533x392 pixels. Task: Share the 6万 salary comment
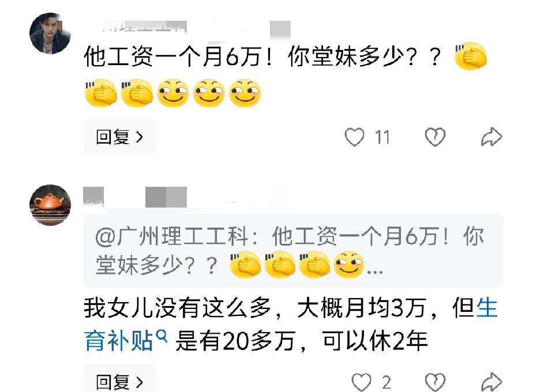[491, 137]
